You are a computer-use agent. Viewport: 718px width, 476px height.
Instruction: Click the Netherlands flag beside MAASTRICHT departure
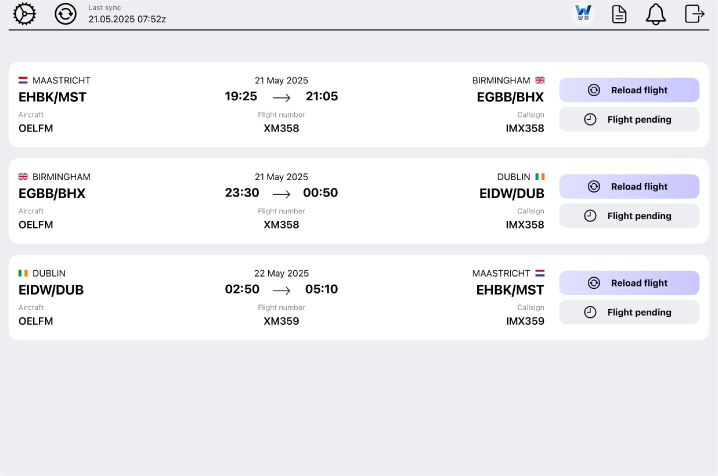tap(23, 81)
